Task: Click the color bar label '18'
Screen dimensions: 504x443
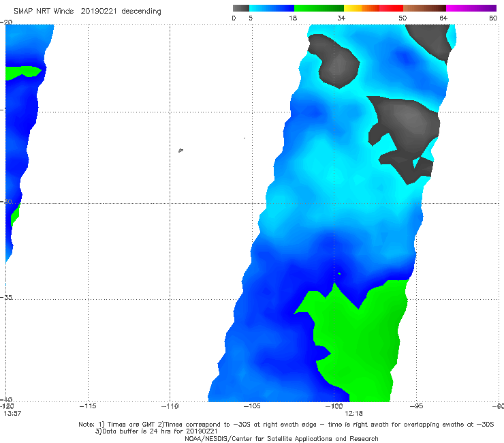Action: [x=293, y=18]
